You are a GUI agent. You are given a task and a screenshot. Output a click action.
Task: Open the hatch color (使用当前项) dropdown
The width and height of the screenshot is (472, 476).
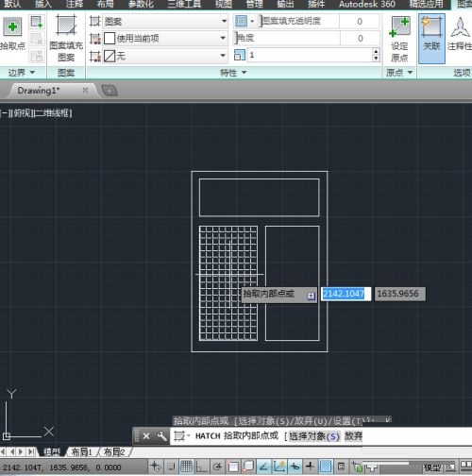[x=165, y=39]
